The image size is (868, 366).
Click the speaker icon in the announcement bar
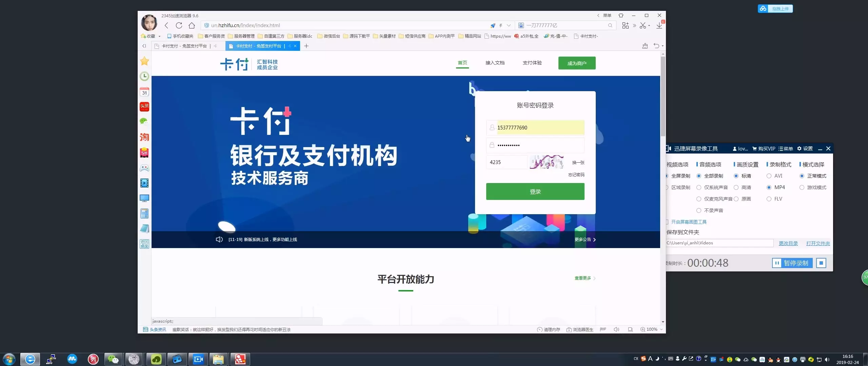219,239
